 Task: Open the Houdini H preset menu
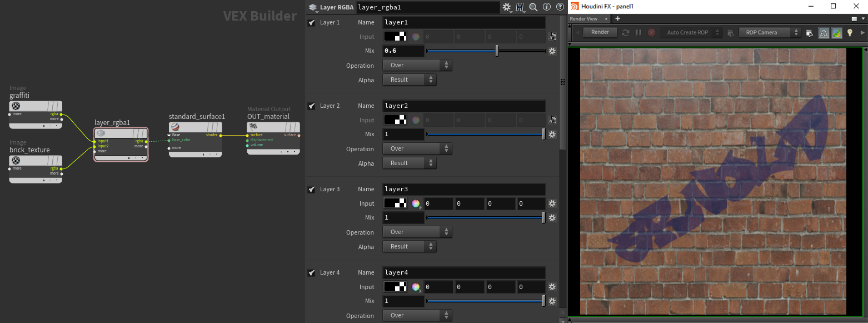(521, 7)
